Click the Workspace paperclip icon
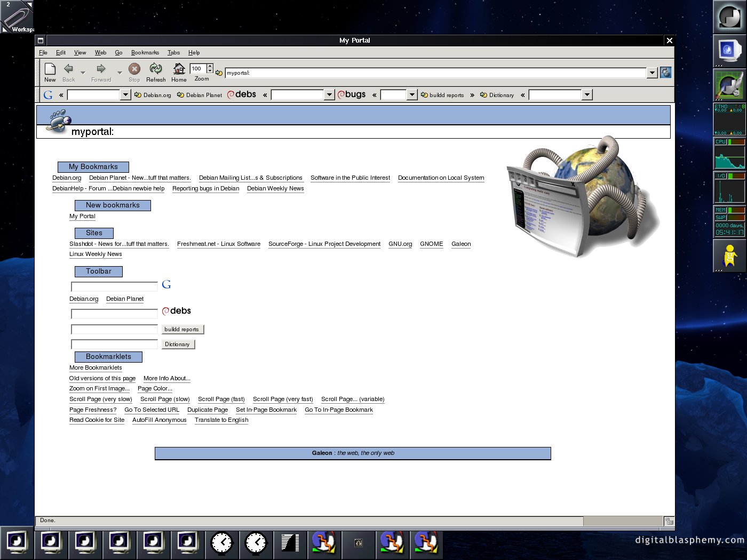 tap(17, 17)
